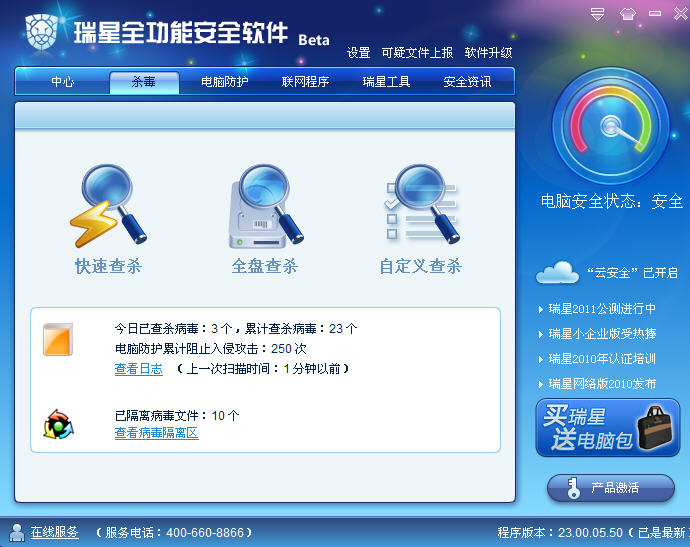Click the 电脑安全状态: 安全 text

[612, 201]
